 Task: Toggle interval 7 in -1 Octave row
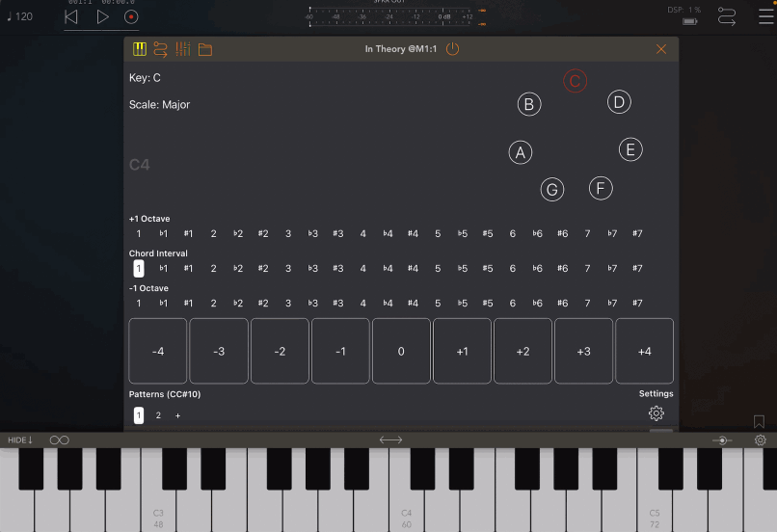pos(588,304)
